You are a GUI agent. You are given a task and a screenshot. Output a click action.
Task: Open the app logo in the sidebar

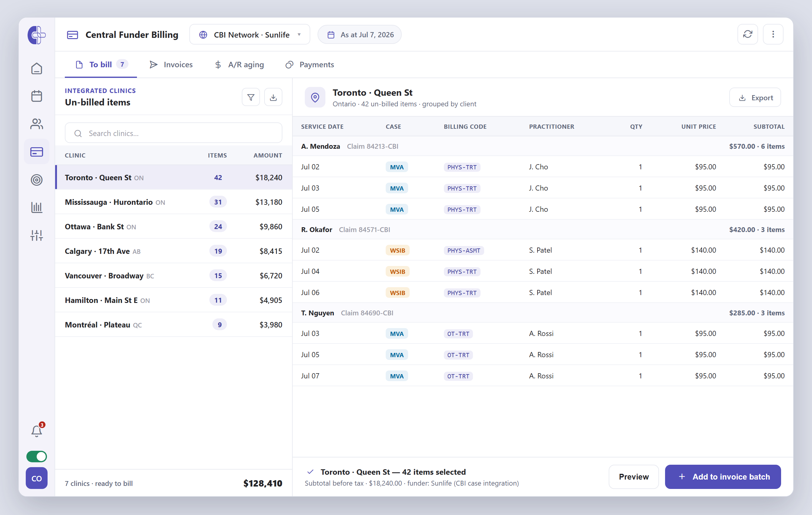coord(36,35)
